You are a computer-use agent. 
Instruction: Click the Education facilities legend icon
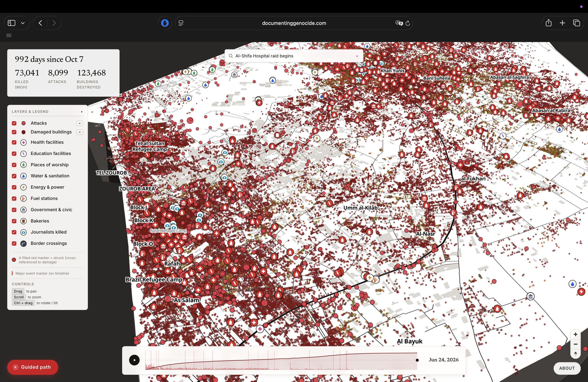click(x=24, y=153)
